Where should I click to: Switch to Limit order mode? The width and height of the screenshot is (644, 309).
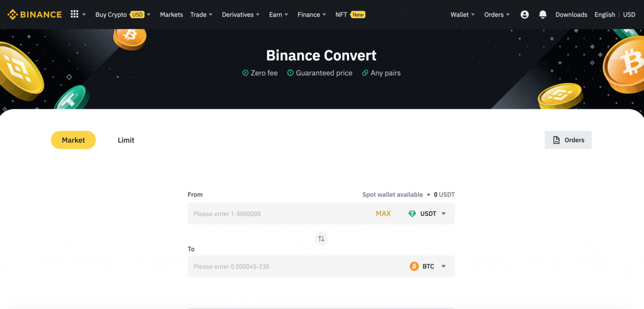point(126,140)
